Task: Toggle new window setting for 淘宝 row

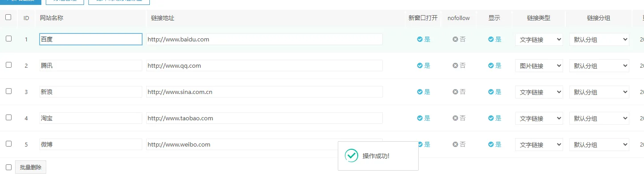Action: click(424, 118)
